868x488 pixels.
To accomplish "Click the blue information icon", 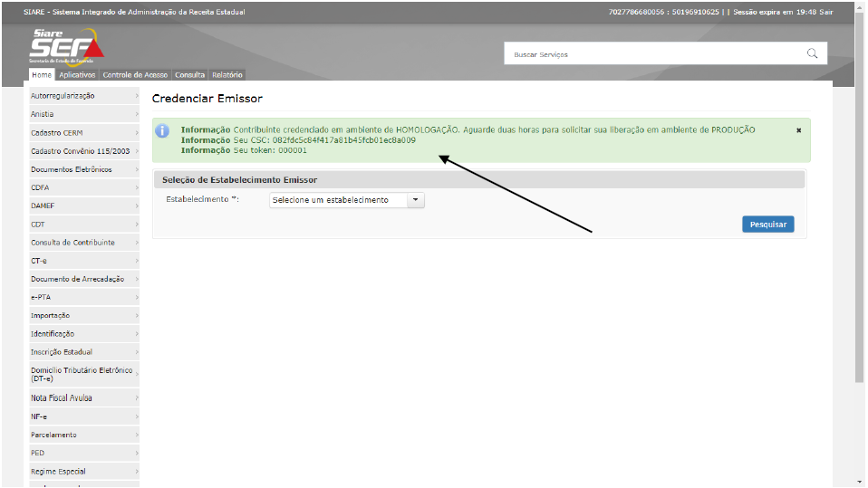I will tap(163, 130).
